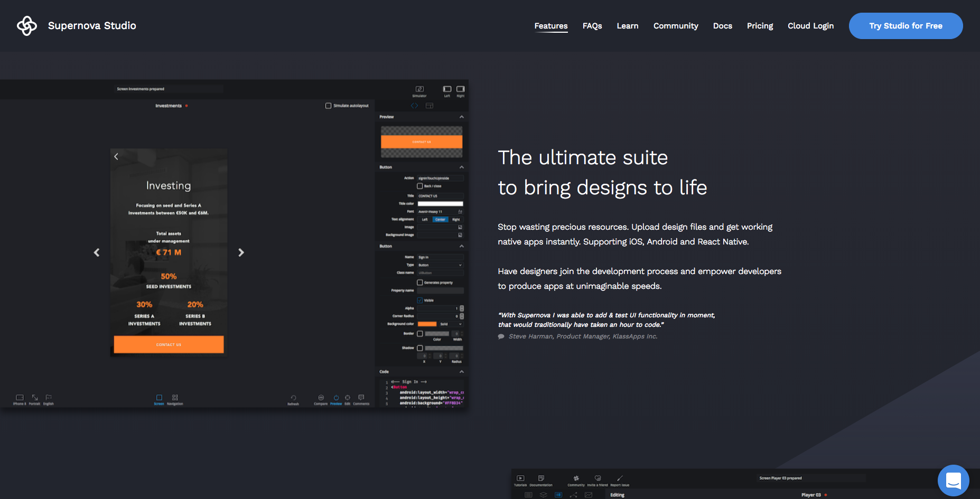Check the Back / close checkbox
The image size is (980, 499).
click(420, 186)
